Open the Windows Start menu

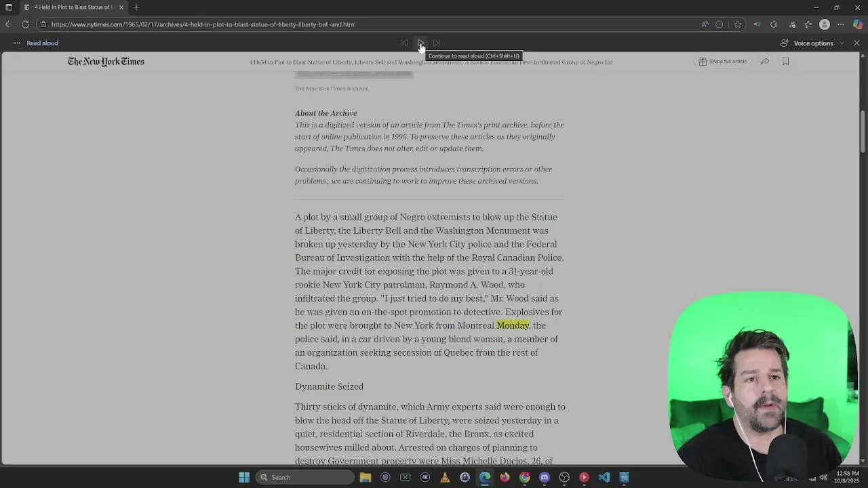244,477
